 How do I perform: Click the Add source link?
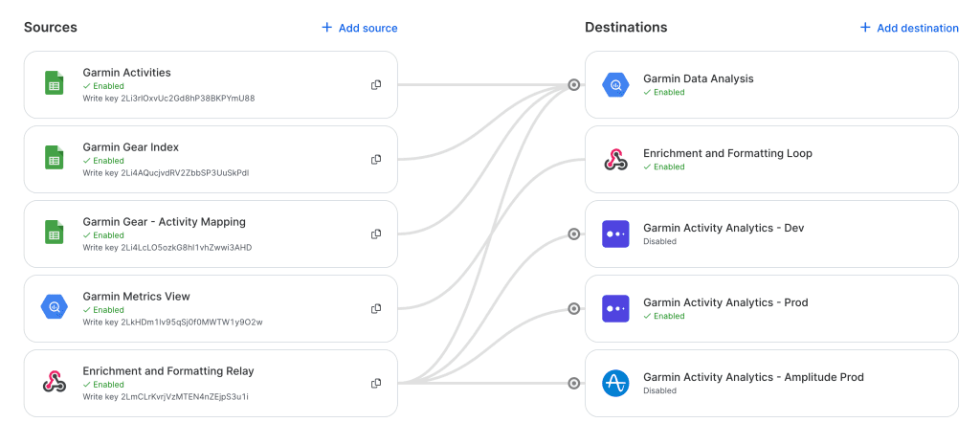pyautogui.click(x=359, y=28)
